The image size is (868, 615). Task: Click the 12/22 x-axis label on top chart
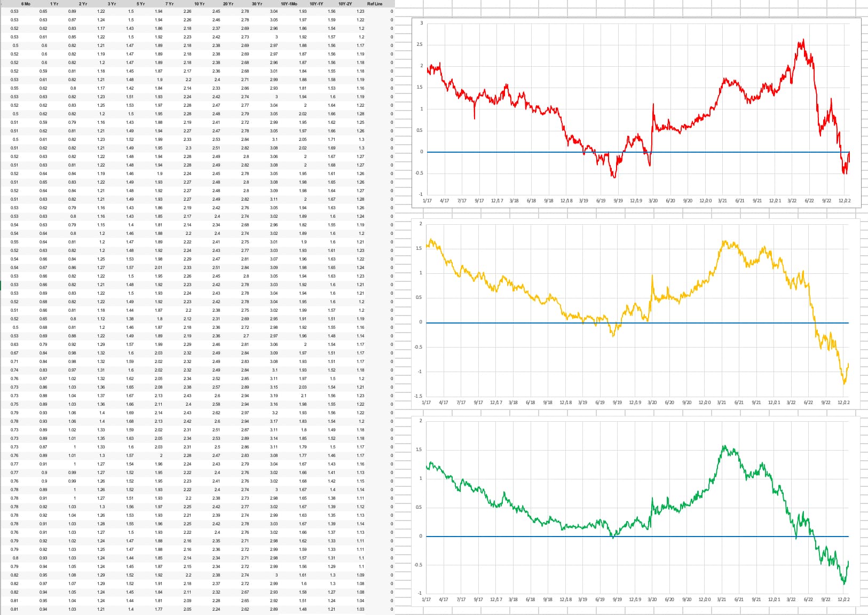tap(844, 201)
